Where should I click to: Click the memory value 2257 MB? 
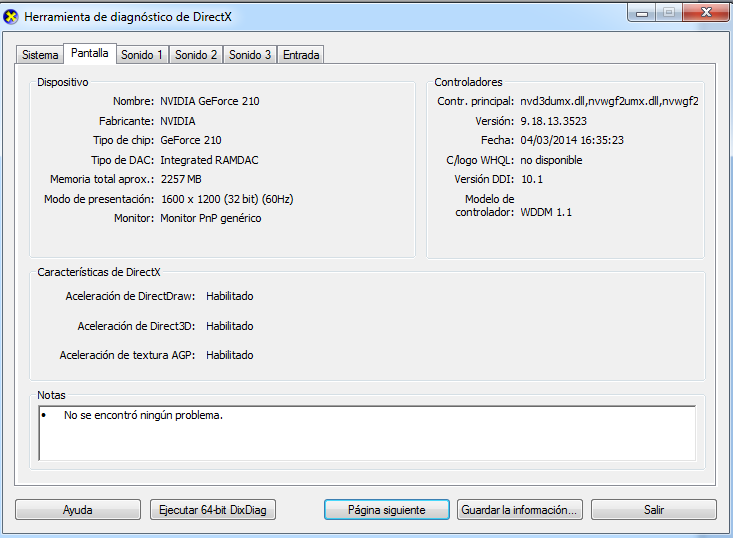[x=181, y=179]
